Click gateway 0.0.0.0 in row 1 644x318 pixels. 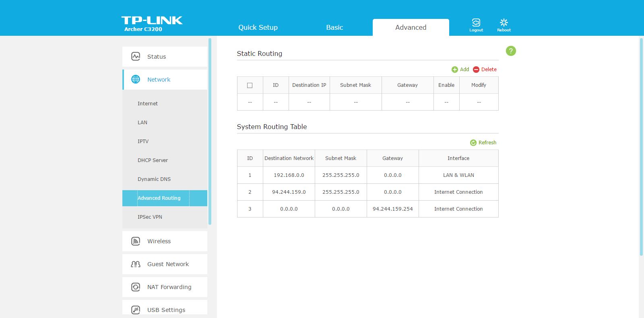[393, 175]
